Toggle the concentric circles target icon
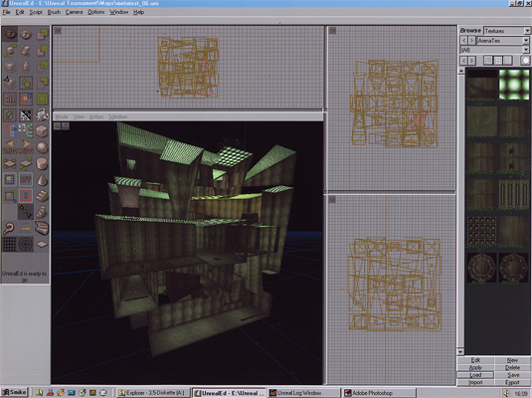The width and height of the screenshot is (532, 398). (x=26, y=244)
